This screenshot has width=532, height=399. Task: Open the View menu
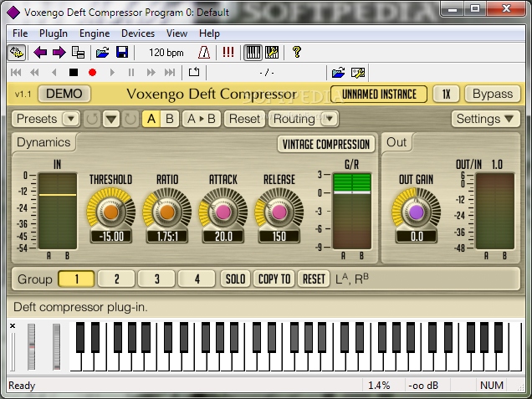tap(176, 33)
